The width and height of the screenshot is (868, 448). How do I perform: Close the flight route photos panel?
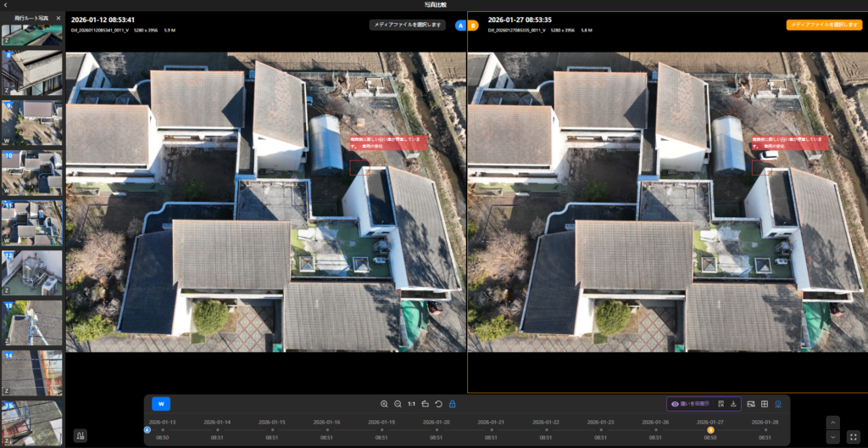pos(58,18)
